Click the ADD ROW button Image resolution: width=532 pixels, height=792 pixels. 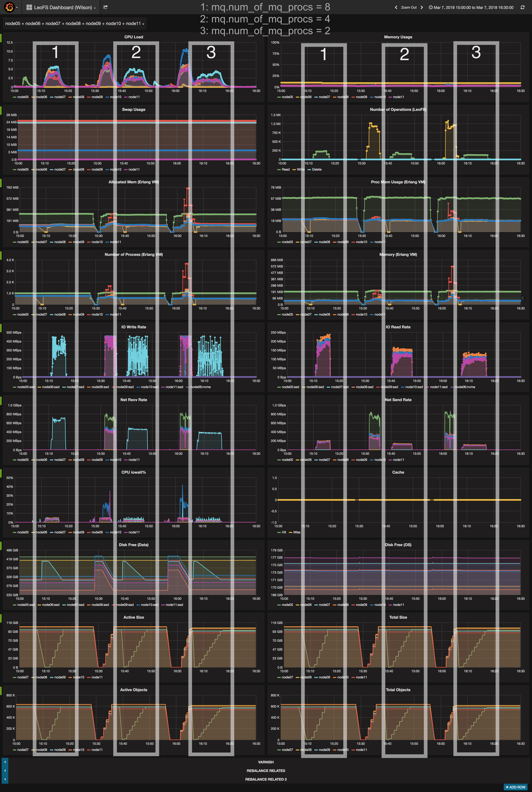(x=515, y=787)
